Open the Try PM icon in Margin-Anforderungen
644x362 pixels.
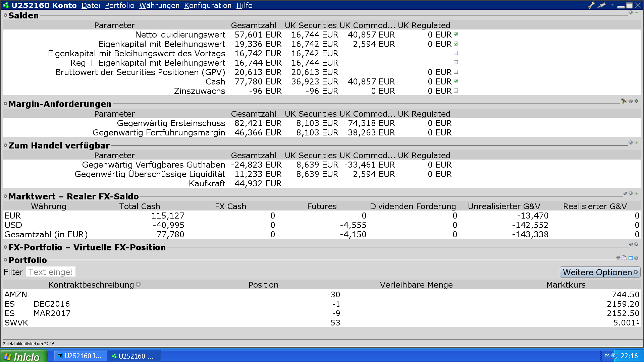coord(624,101)
